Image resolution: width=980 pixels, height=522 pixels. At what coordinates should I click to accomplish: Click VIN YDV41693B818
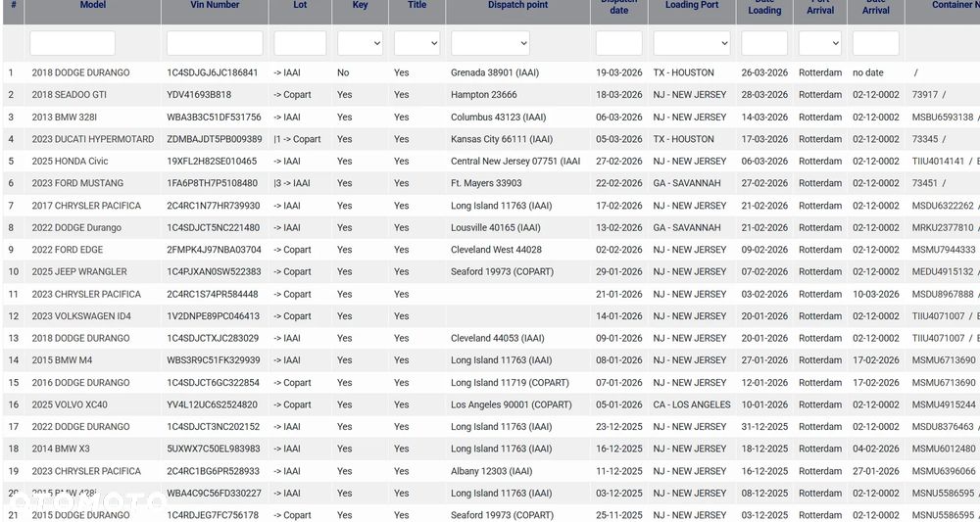coord(199,95)
